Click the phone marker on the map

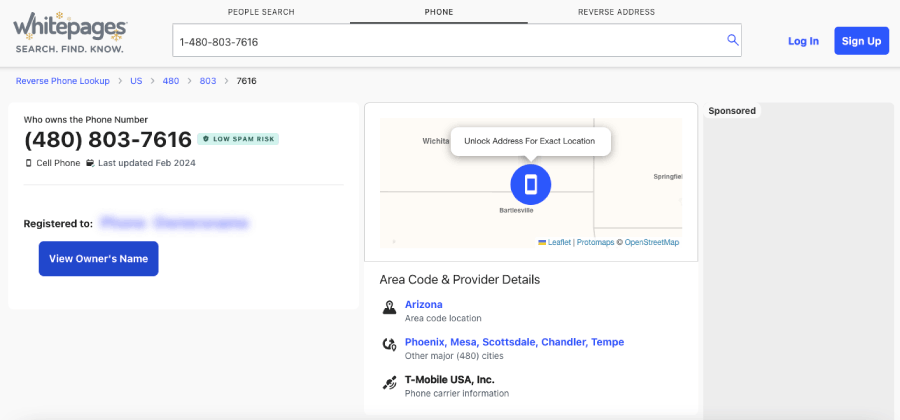click(x=530, y=184)
